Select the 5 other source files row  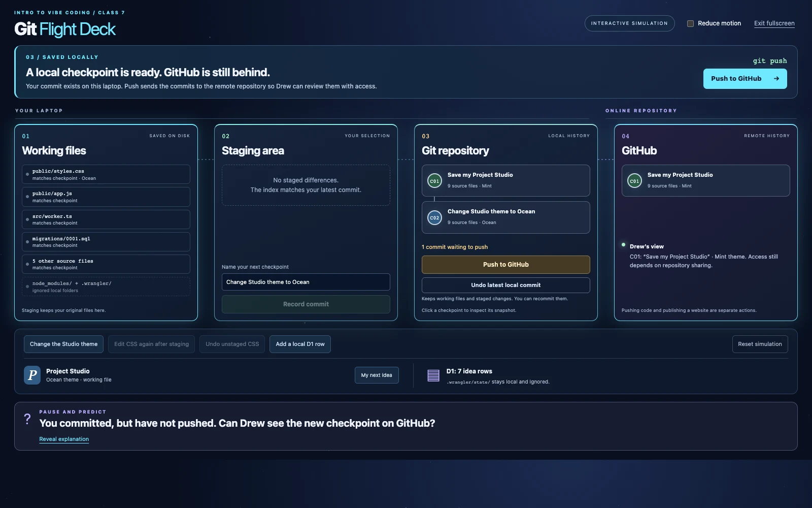point(106,264)
